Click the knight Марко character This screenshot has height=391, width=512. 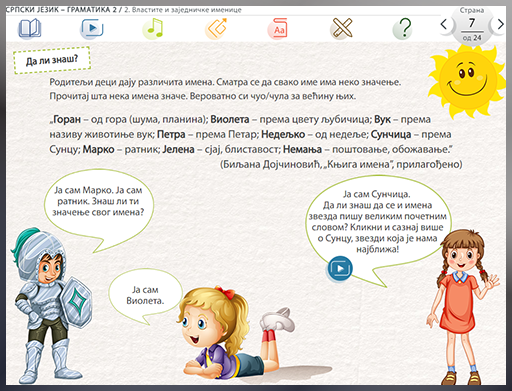tap(50, 305)
